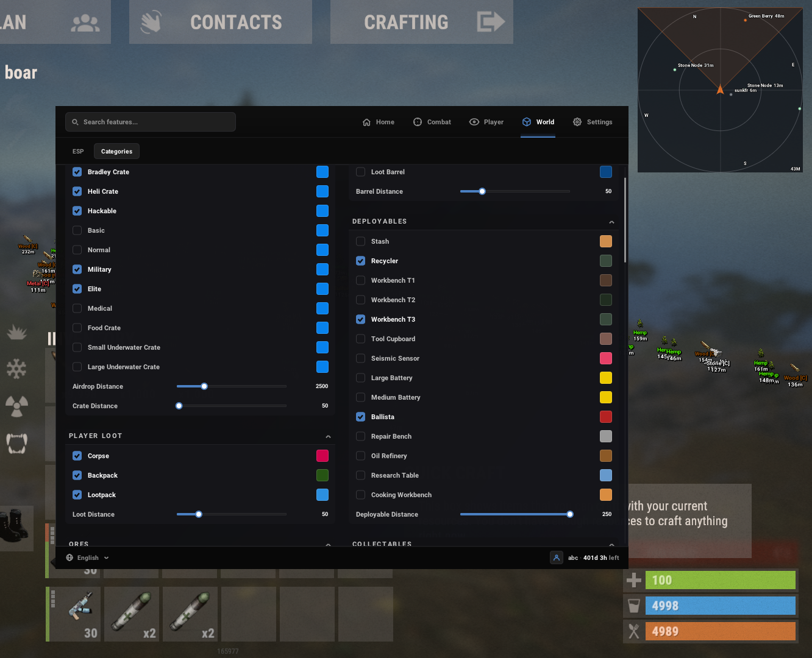The width and height of the screenshot is (812, 658).
Task: Select the Categories sub-tab
Action: click(116, 151)
